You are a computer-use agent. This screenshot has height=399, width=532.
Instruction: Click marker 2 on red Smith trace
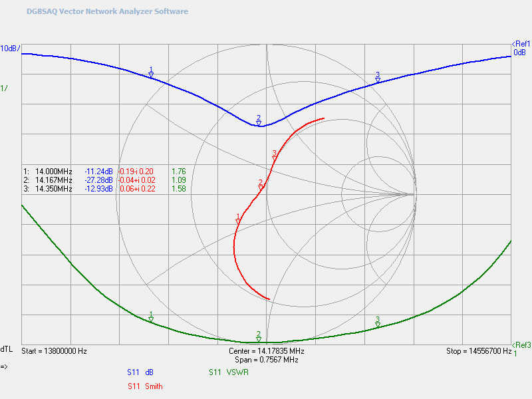(x=261, y=187)
